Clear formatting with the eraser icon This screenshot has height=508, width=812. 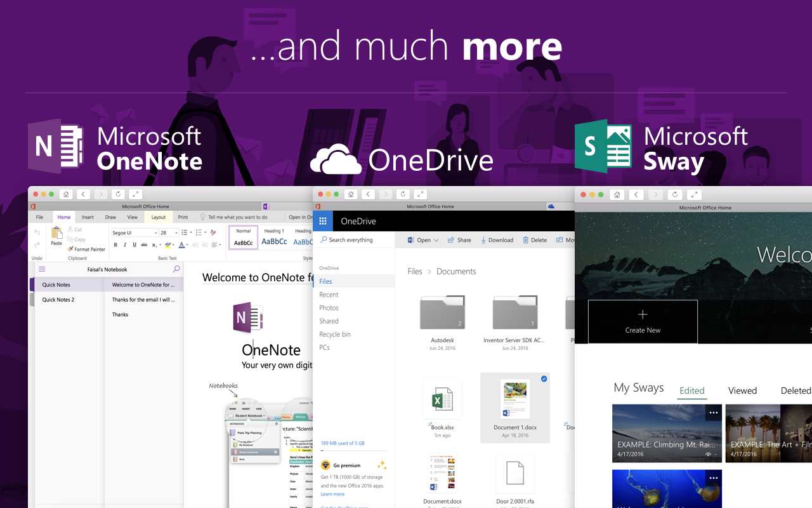(x=213, y=233)
